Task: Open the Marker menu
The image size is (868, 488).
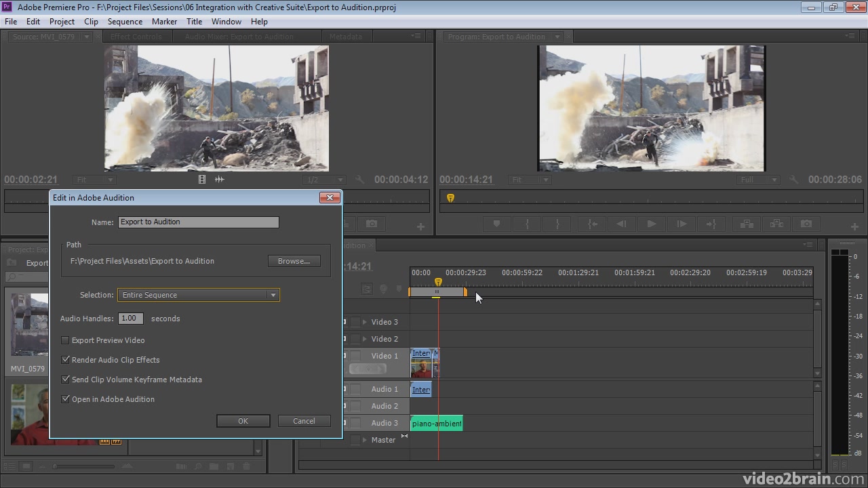Action: (x=164, y=22)
